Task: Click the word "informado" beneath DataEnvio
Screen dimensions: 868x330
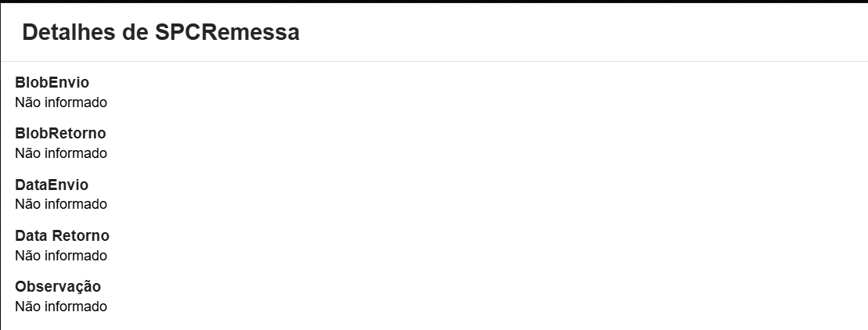Action: pyautogui.click(x=75, y=204)
